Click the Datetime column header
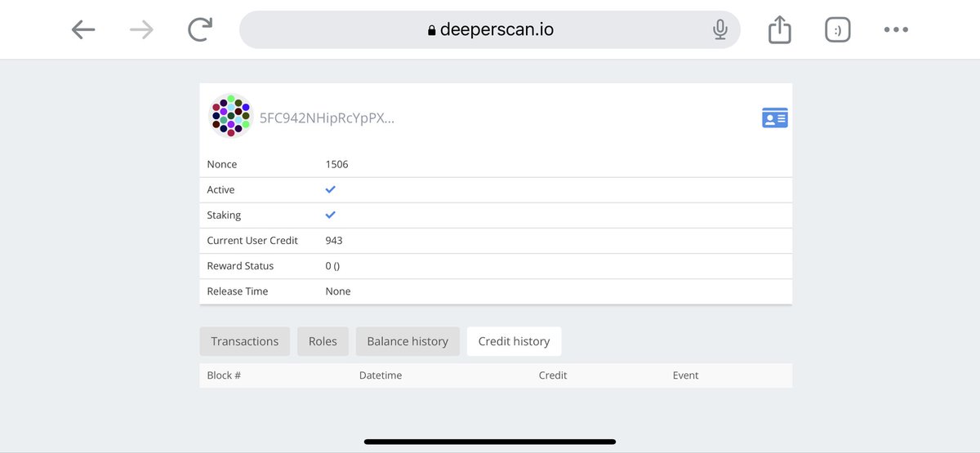The image size is (980, 453). (381, 375)
